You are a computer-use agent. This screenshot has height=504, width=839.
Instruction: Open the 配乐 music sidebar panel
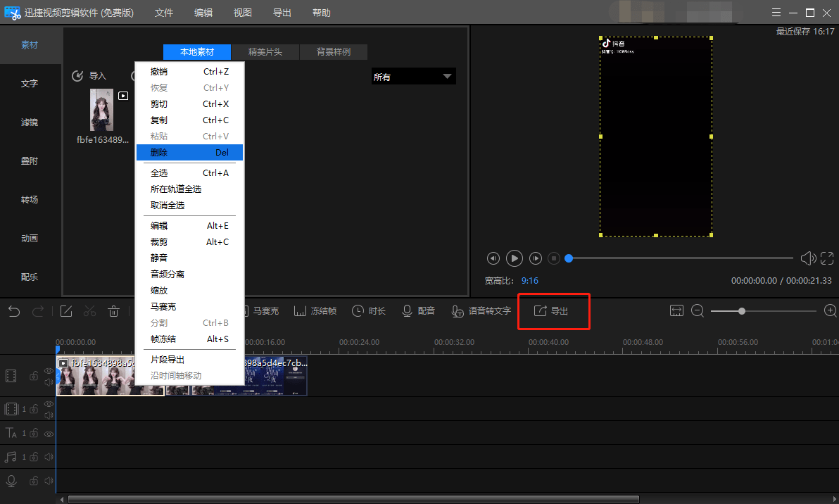click(30, 277)
